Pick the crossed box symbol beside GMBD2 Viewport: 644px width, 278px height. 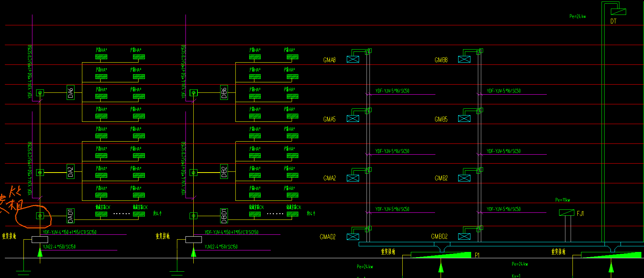pyautogui.click(x=464, y=236)
